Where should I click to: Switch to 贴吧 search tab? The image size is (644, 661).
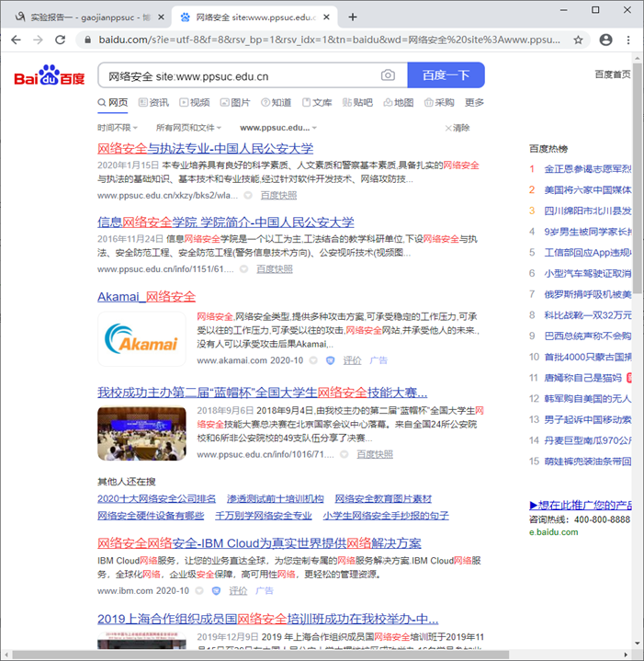[x=357, y=102]
